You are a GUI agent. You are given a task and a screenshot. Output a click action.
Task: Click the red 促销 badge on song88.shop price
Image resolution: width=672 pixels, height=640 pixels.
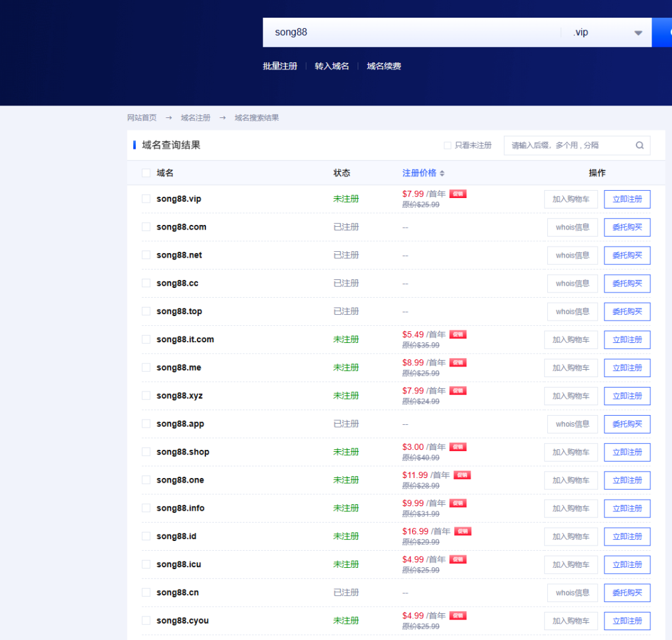[x=457, y=447]
